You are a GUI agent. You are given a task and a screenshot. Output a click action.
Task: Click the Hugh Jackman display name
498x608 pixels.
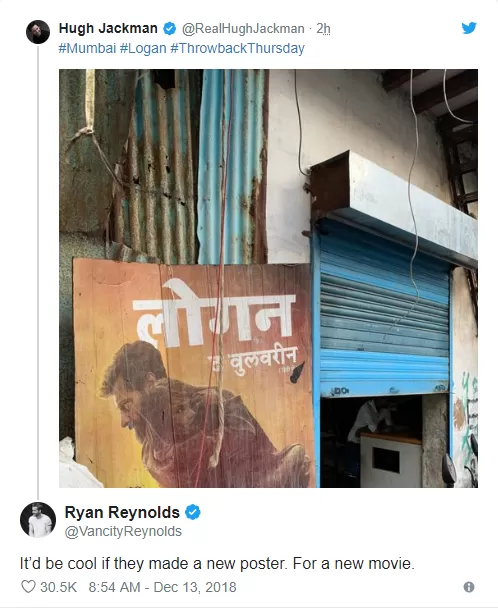click(x=108, y=28)
